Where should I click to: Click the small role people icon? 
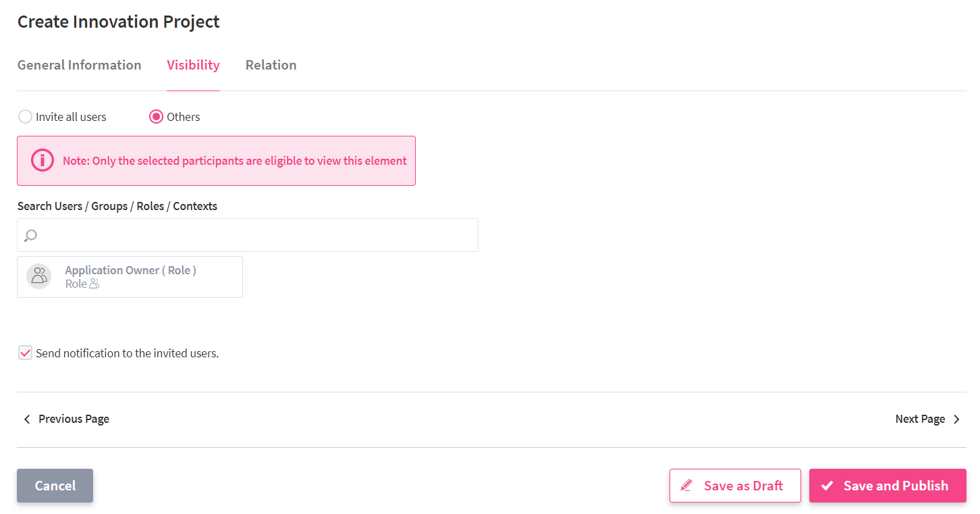94,284
